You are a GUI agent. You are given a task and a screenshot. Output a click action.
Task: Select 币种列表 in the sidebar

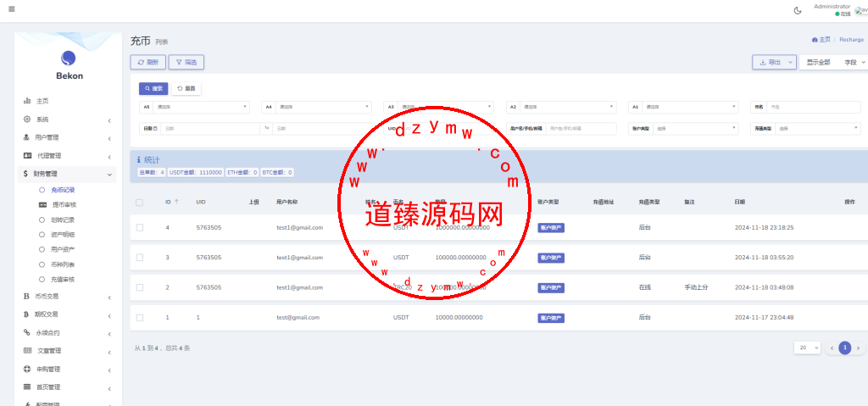coord(63,264)
